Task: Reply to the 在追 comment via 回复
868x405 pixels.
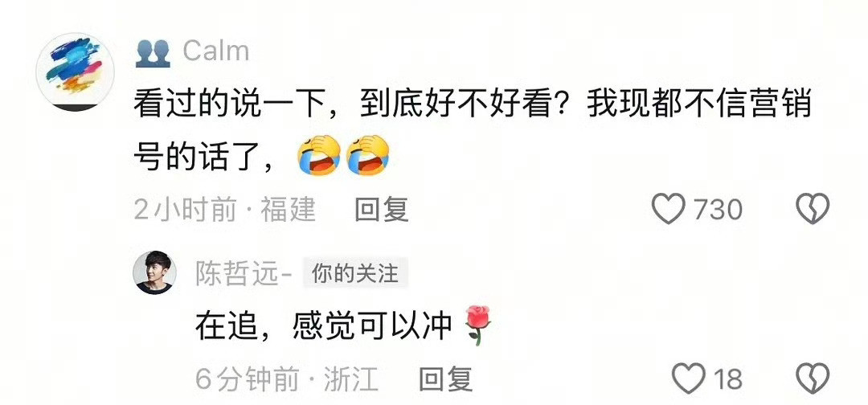Action: [x=445, y=379]
